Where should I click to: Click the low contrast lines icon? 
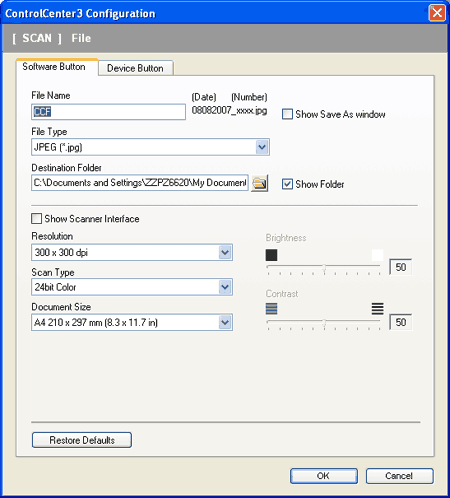[x=271, y=309]
